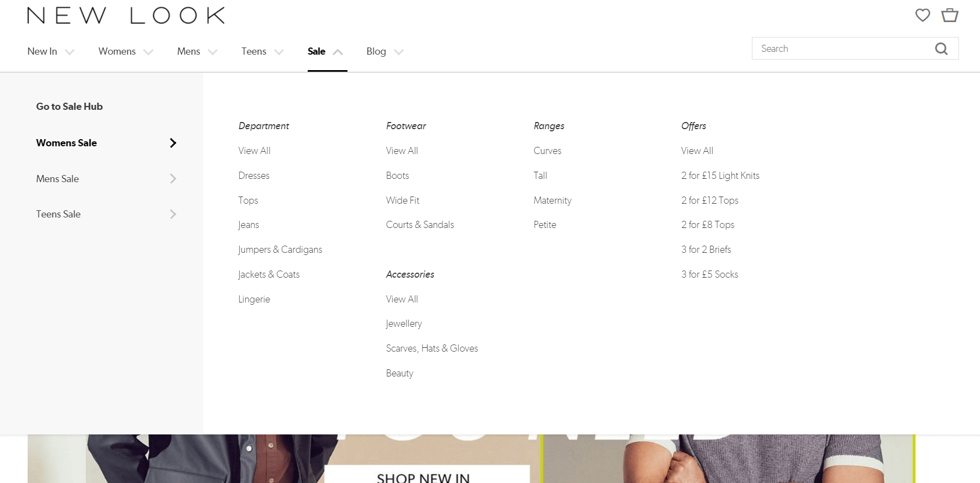Open the New In menu
The width and height of the screenshot is (980, 483).
(x=42, y=51)
